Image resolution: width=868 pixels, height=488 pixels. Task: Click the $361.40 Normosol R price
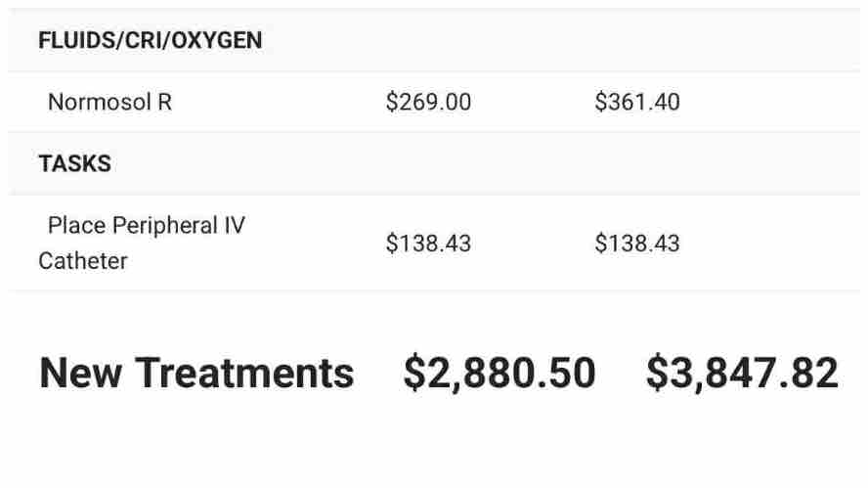(636, 103)
